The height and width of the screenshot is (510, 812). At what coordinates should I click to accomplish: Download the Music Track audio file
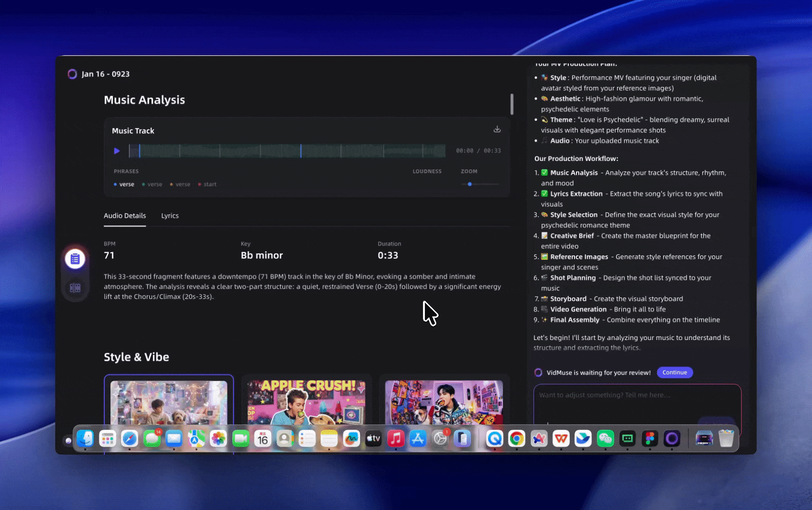point(497,128)
